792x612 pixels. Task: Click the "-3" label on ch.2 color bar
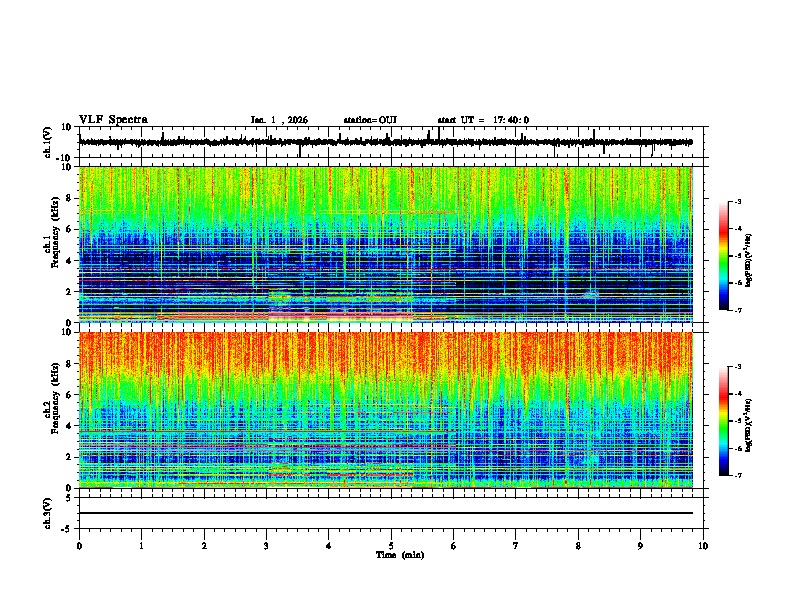(738, 367)
